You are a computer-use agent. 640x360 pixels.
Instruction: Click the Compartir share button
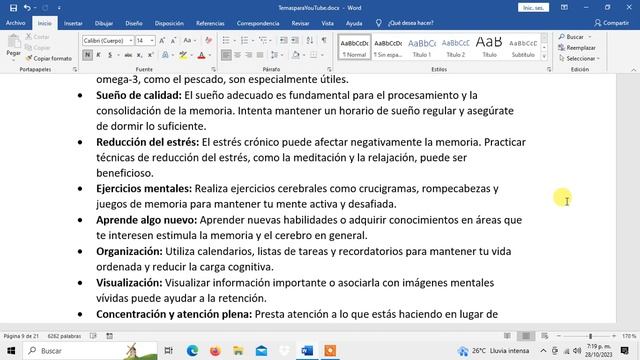[x=611, y=23]
